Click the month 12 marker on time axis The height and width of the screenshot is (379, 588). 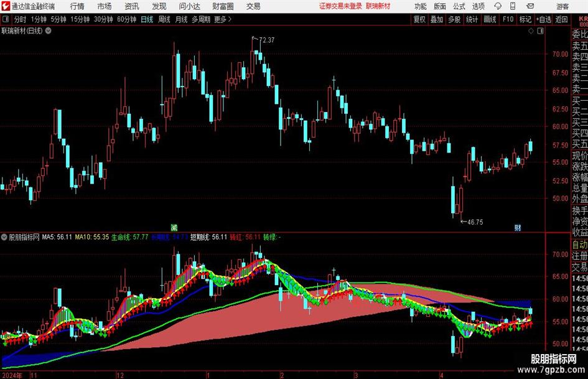(x=120, y=375)
